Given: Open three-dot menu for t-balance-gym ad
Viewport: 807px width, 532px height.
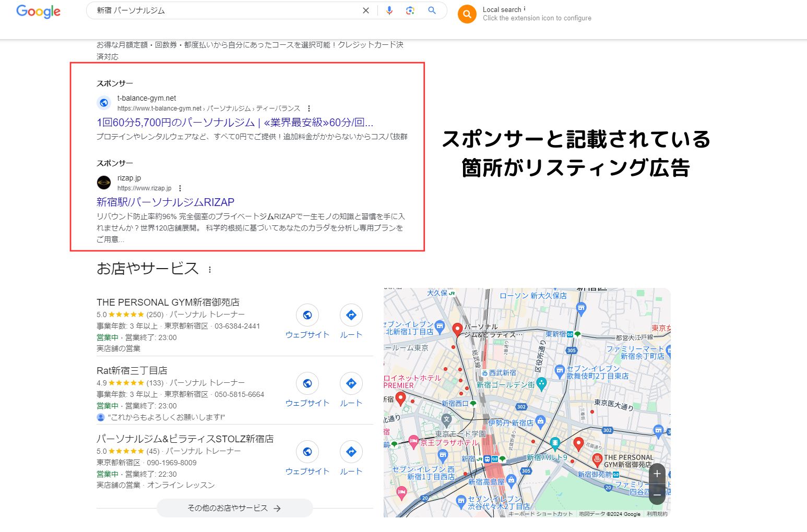Looking at the screenshot, I should [x=309, y=108].
